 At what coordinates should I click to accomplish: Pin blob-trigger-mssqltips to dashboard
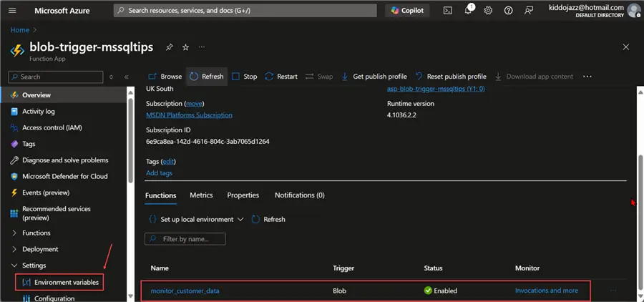(169, 48)
